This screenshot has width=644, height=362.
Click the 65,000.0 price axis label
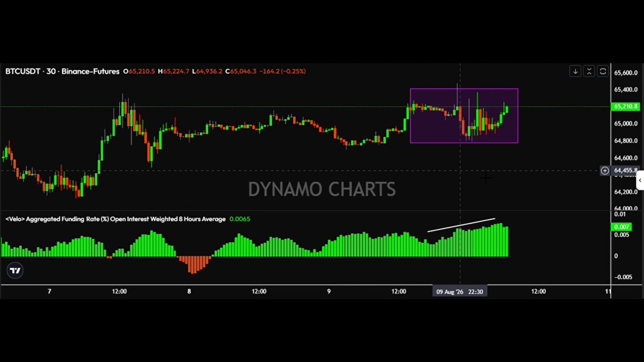tap(626, 124)
